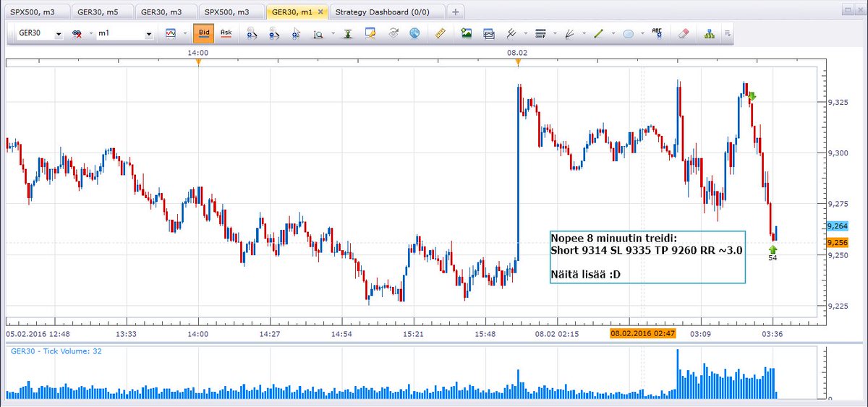Click the magnifier area zoom icon

(x=318, y=33)
